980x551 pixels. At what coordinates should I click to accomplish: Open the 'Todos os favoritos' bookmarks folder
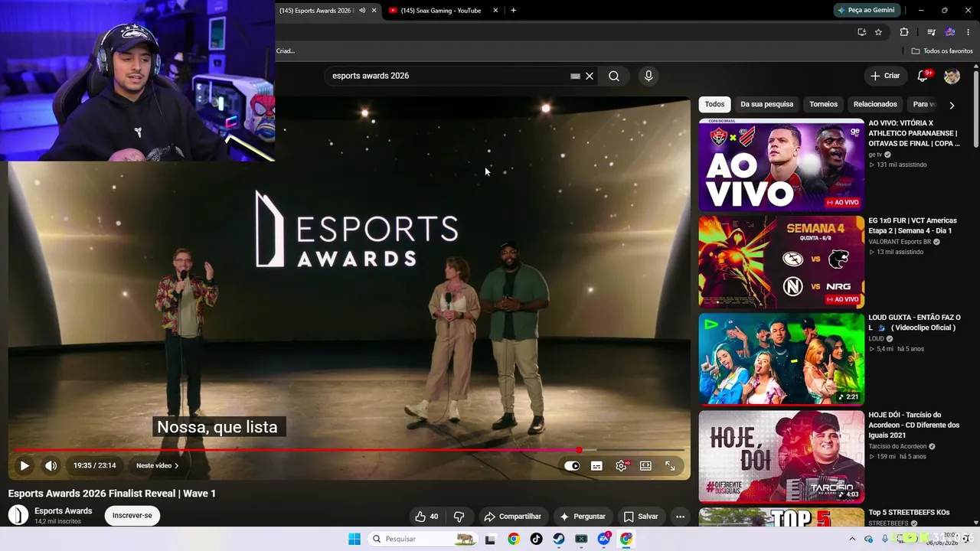pos(942,51)
